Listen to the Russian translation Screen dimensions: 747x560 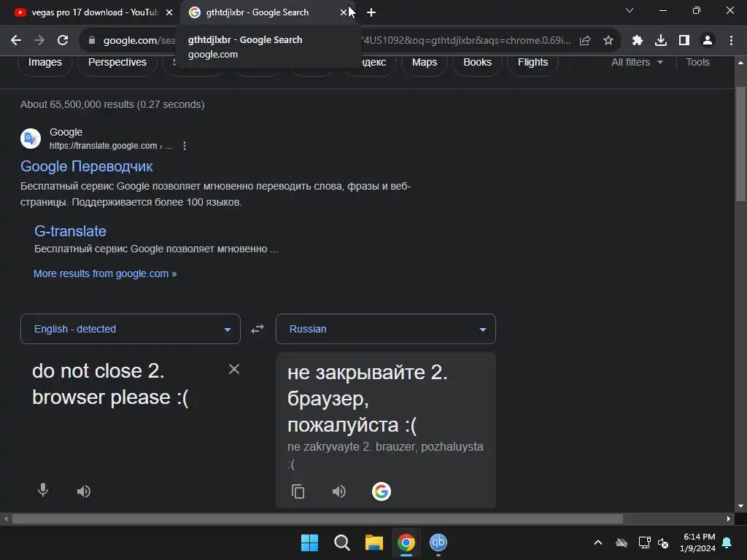(x=339, y=491)
